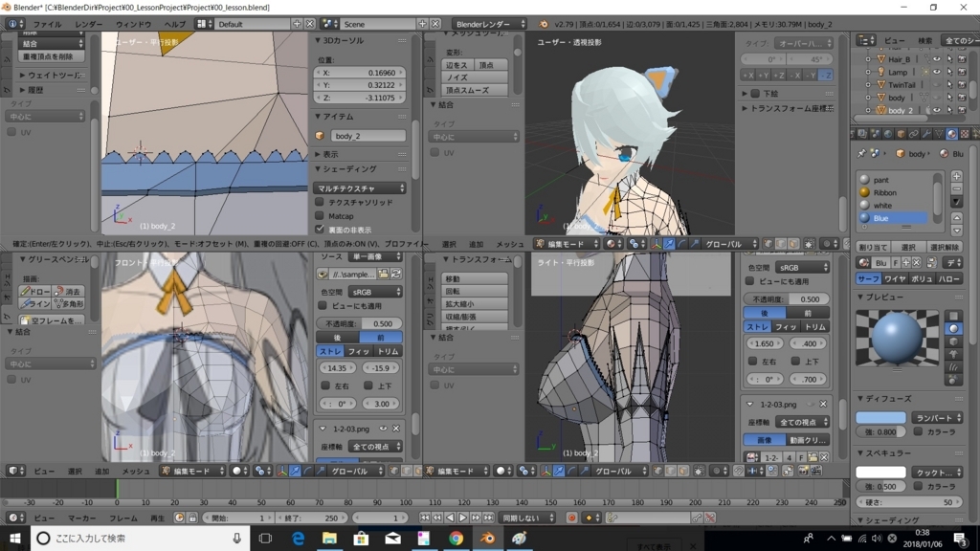This screenshot has height=551, width=980.
Task: Open the Object cube properties tab
Action: pyautogui.click(x=901, y=134)
